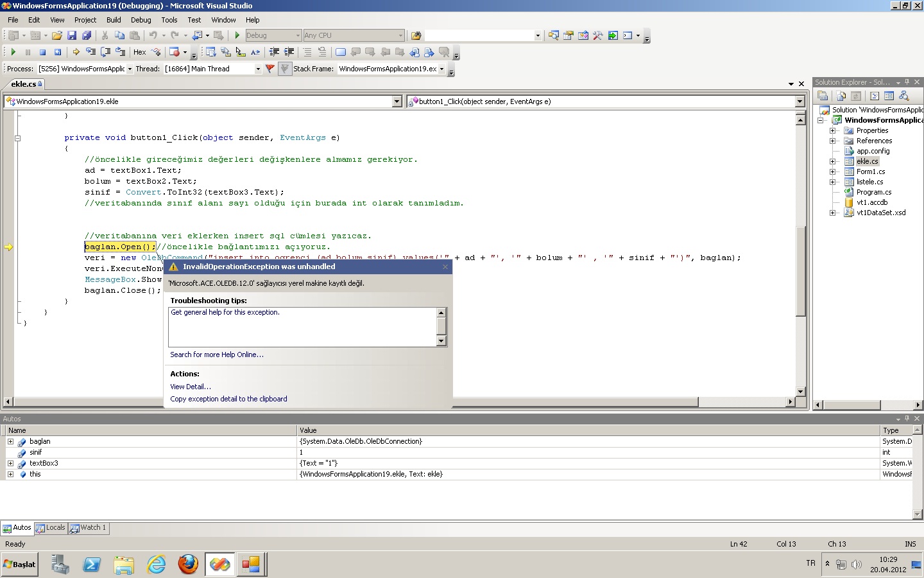
Task: Toggle Hex display of values
Action: pos(139,52)
